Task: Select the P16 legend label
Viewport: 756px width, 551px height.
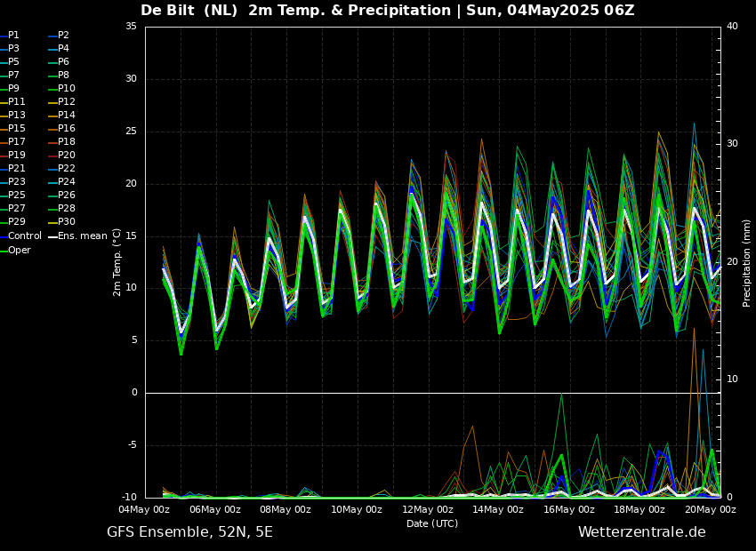Action: (x=67, y=129)
